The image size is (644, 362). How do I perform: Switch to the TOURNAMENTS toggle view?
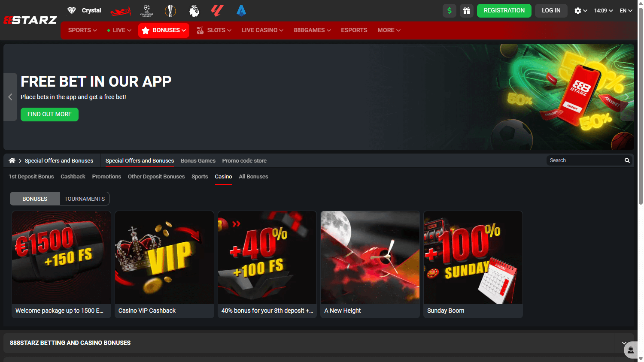click(84, 199)
